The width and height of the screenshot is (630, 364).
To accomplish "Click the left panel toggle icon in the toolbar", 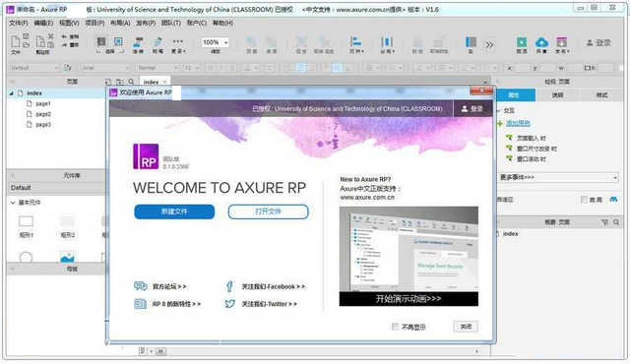I will coord(471,41).
